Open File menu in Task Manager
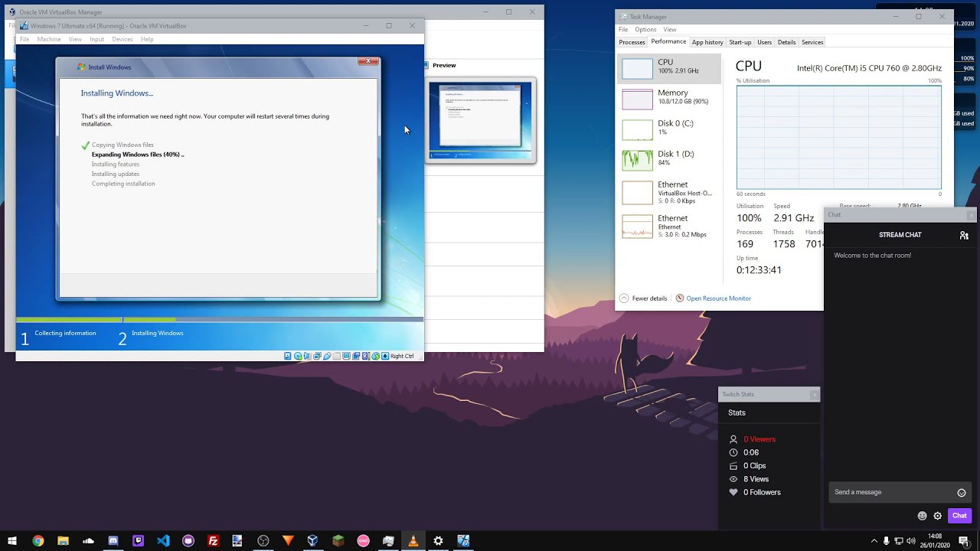 click(x=623, y=30)
